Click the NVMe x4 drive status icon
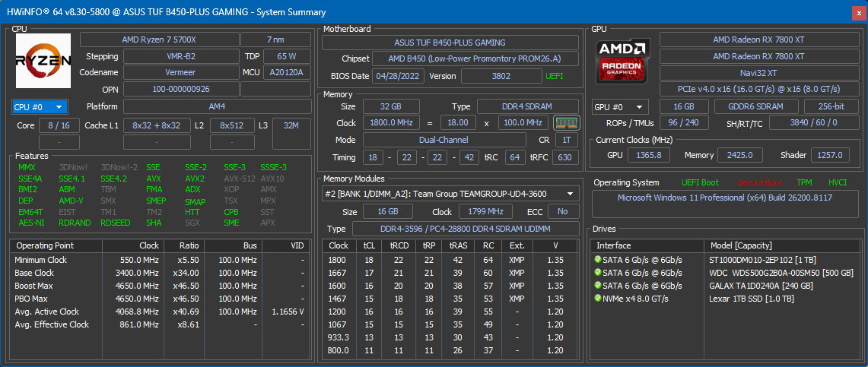 (598, 299)
